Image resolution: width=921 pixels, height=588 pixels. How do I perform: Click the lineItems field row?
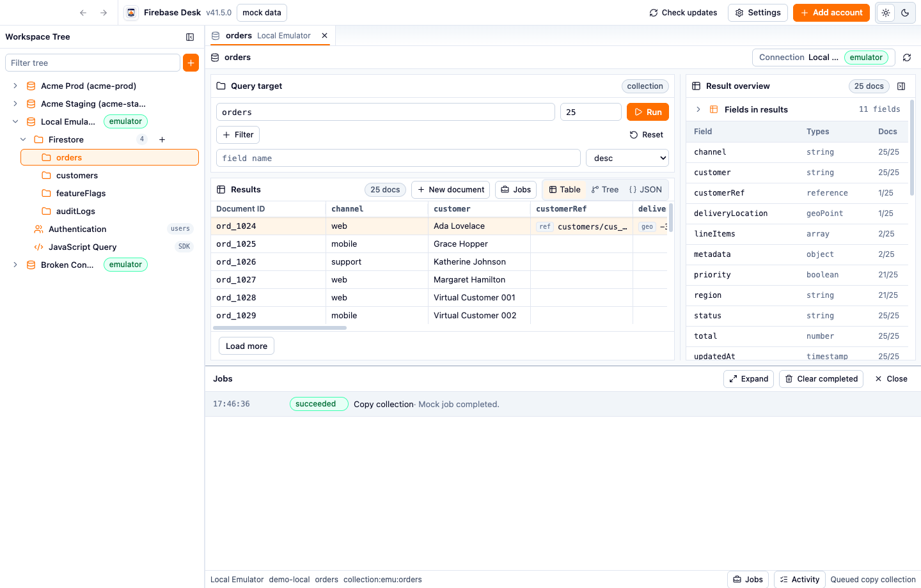tap(798, 234)
